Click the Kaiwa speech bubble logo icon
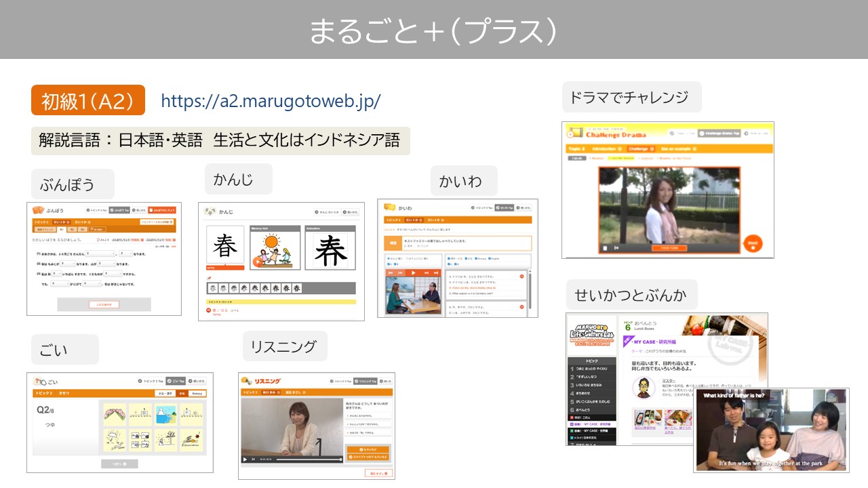The image size is (868, 488). click(389, 207)
